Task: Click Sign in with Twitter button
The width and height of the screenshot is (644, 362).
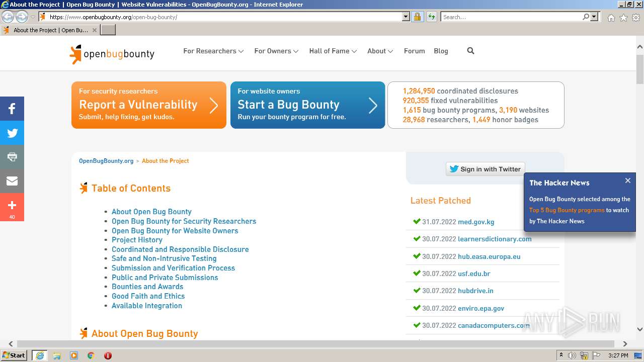Action: tap(485, 169)
